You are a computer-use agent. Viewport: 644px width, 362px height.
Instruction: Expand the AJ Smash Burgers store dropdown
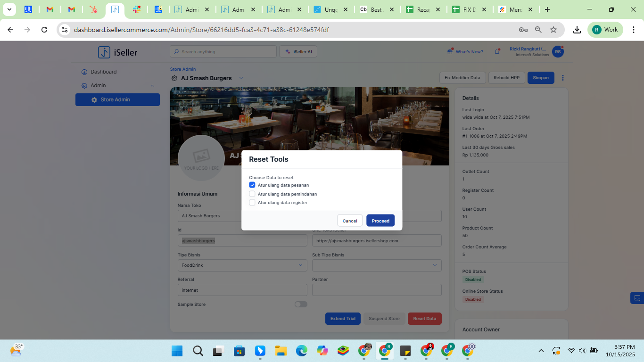click(x=241, y=78)
